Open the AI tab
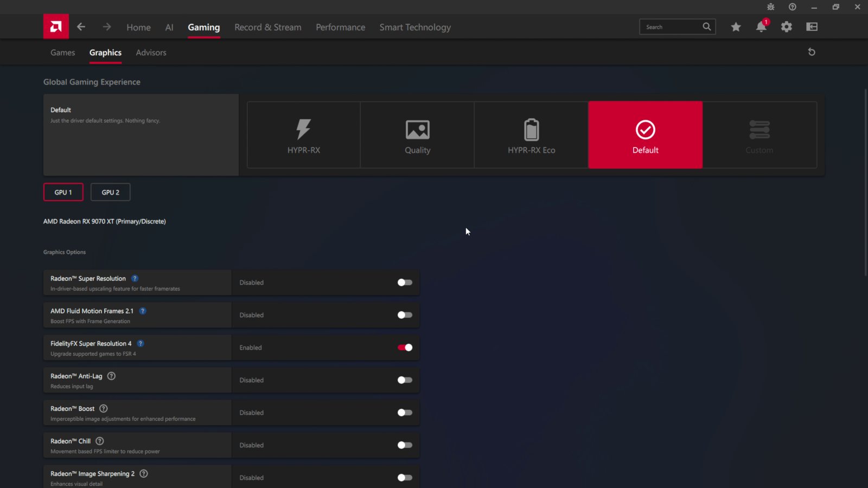 click(x=169, y=27)
